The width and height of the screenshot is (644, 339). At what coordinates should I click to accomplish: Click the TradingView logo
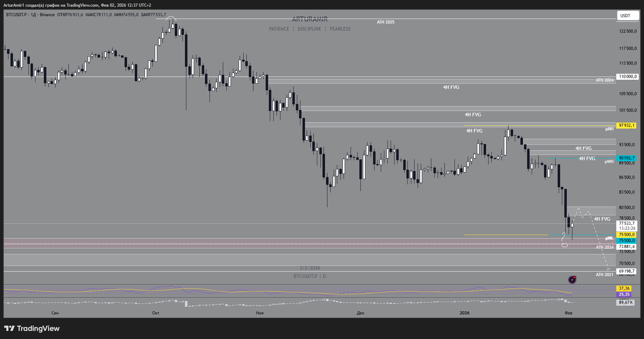[32, 328]
